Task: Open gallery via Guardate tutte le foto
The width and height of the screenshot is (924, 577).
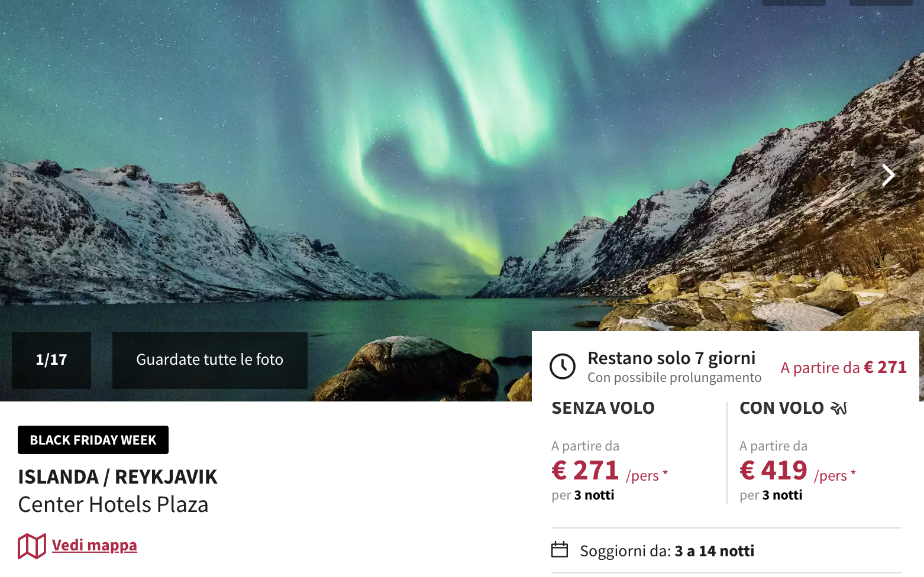Action: point(210,360)
